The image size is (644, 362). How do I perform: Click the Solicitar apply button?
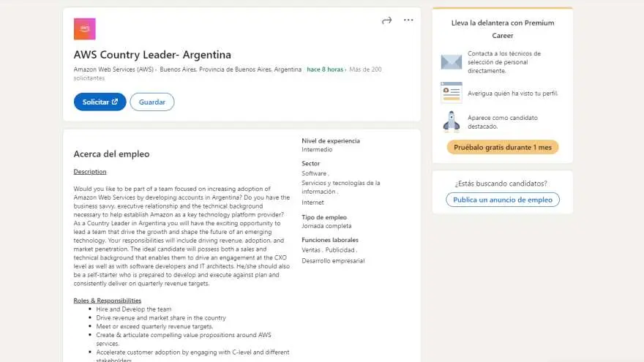tap(100, 102)
